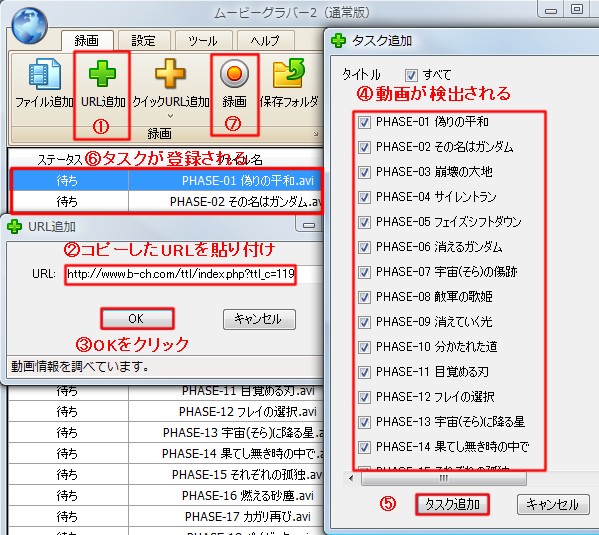Click OK in the URL追加 dialog
Image resolution: width=599 pixels, height=535 pixels.
[137, 319]
